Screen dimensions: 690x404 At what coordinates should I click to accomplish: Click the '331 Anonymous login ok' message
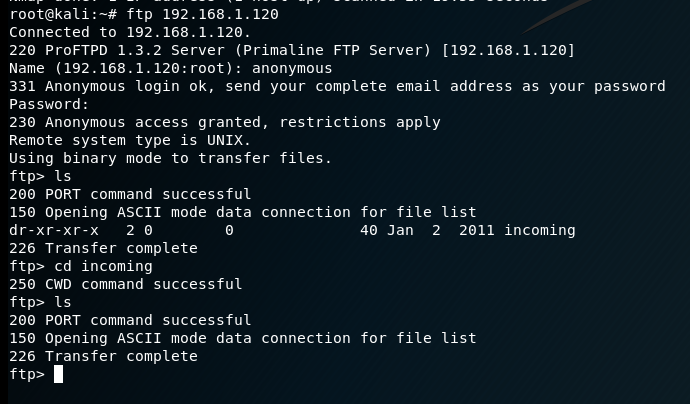pyautogui.click(x=337, y=86)
